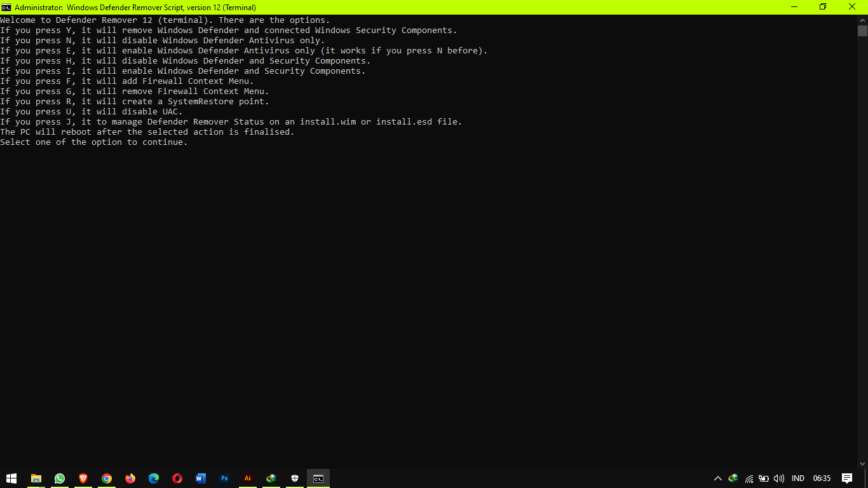Screen dimensions: 868x488
Task: Click the 'press G' remove Firewall Context Menu line
Action: click(135, 91)
